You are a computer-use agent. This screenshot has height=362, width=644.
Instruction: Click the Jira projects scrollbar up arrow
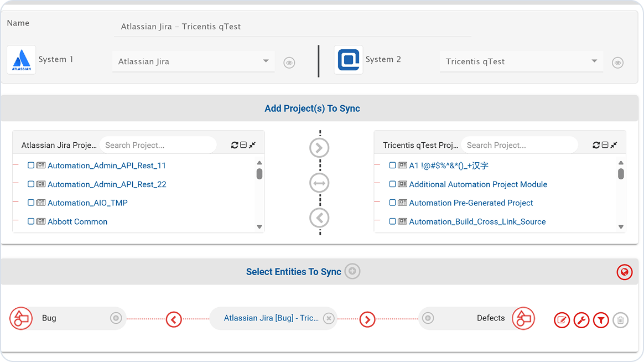pos(259,163)
